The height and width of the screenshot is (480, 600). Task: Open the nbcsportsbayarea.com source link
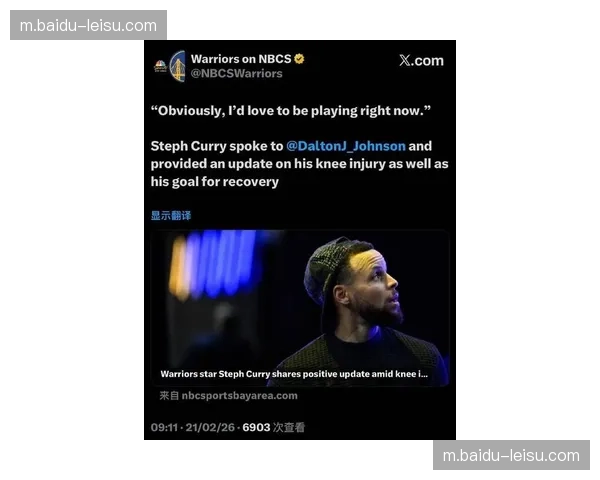click(x=228, y=395)
